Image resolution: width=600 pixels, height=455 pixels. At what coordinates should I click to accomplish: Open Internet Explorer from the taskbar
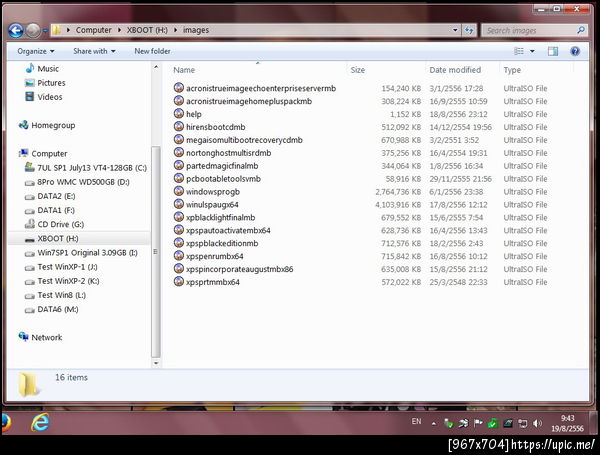pyautogui.click(x=40, y=422)
